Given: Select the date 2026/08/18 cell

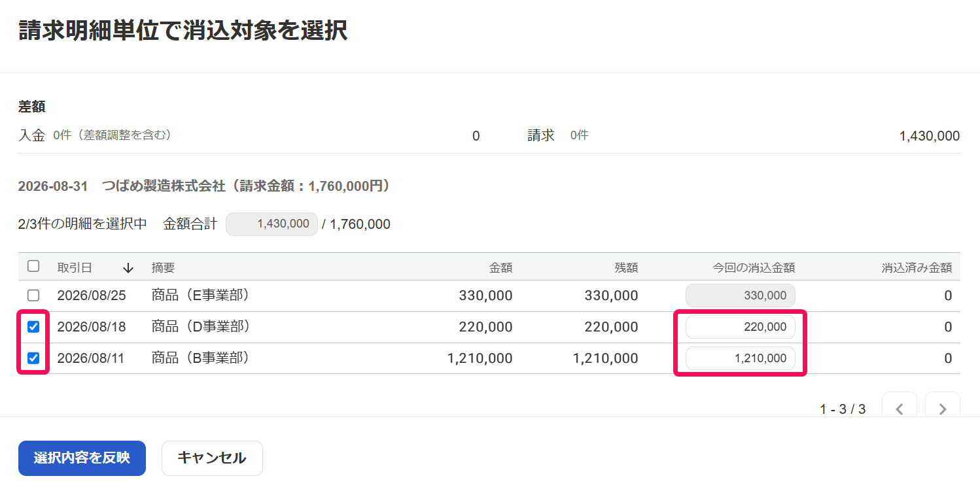Looking at the screenshot, I should click(92, 327).
